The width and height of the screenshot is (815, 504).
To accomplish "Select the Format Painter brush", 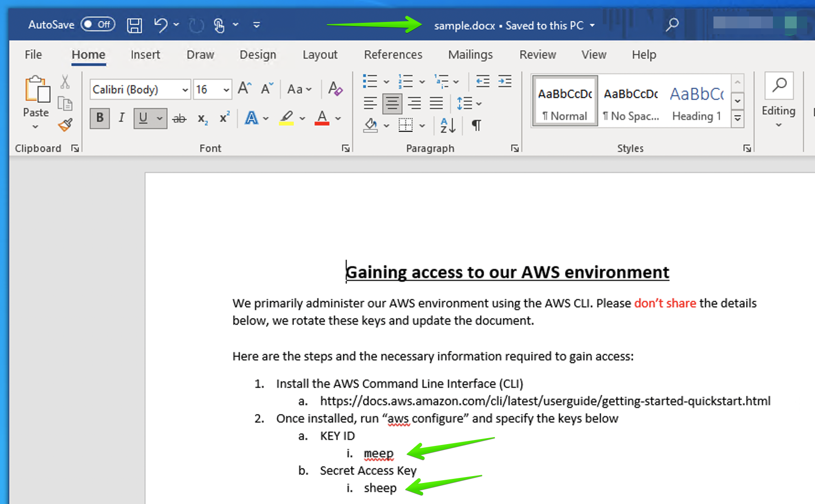I will 65,125.
